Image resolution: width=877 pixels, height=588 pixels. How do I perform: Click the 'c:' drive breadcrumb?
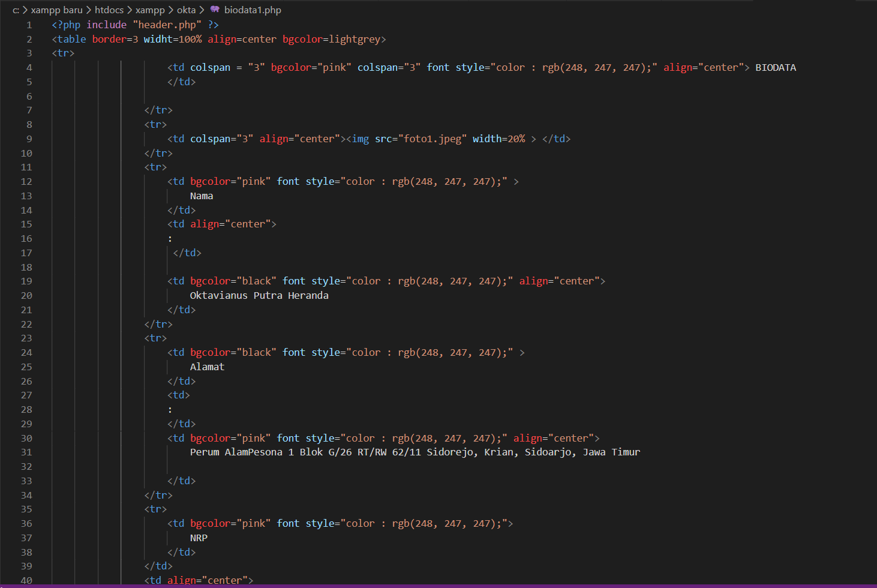16,10
